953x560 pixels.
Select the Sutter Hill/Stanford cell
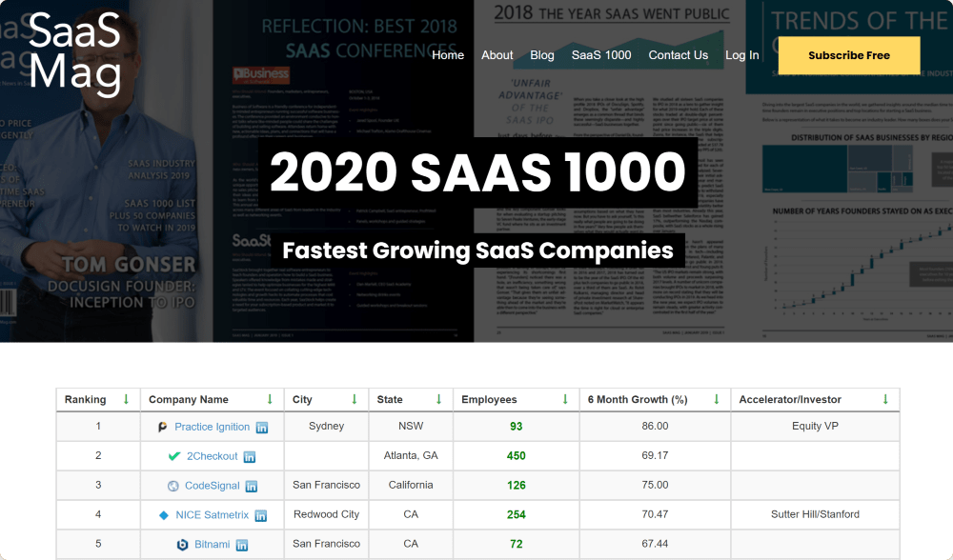pyautogui.click(x=815, y=514)
